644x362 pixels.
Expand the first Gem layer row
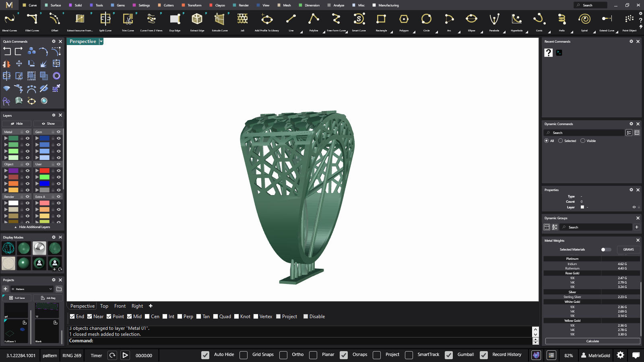[37, 138]
